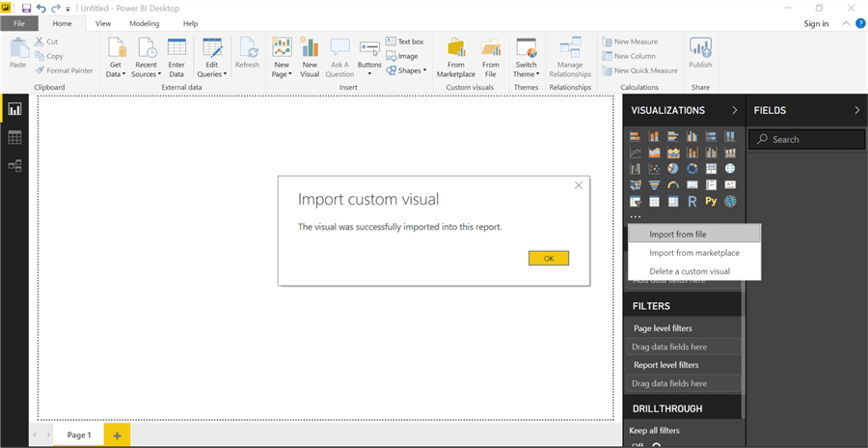This screenshot has height=448, width=868.
Task: Choose Import from marketplace in the menu
Action: pos(694,253)
